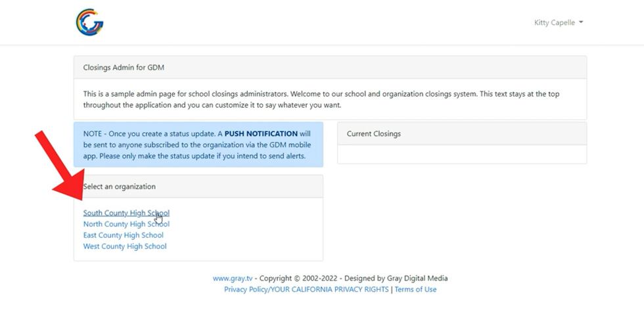
Task: Open East County High School
Action: tap(123, 235)
